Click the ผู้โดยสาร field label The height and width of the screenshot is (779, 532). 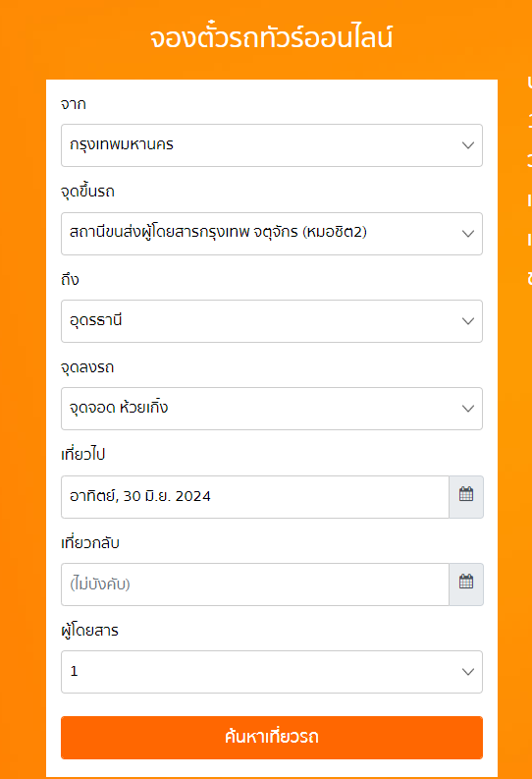coord(90,630)
